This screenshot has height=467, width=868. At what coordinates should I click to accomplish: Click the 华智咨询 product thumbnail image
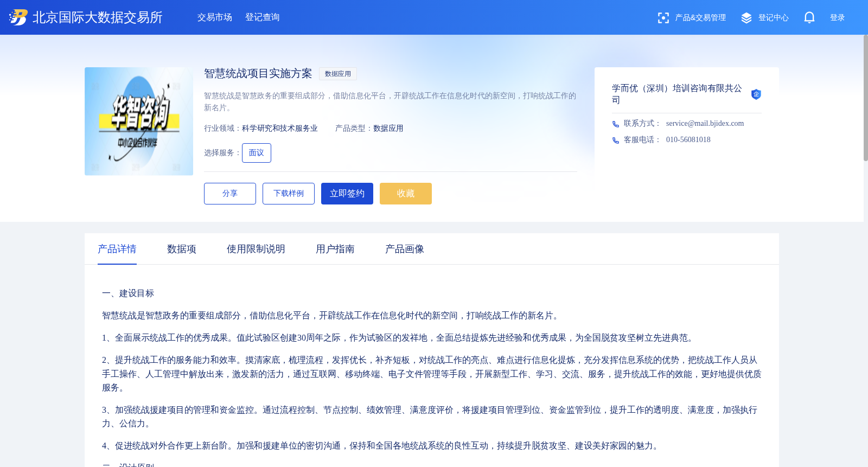tap(139, 121)
